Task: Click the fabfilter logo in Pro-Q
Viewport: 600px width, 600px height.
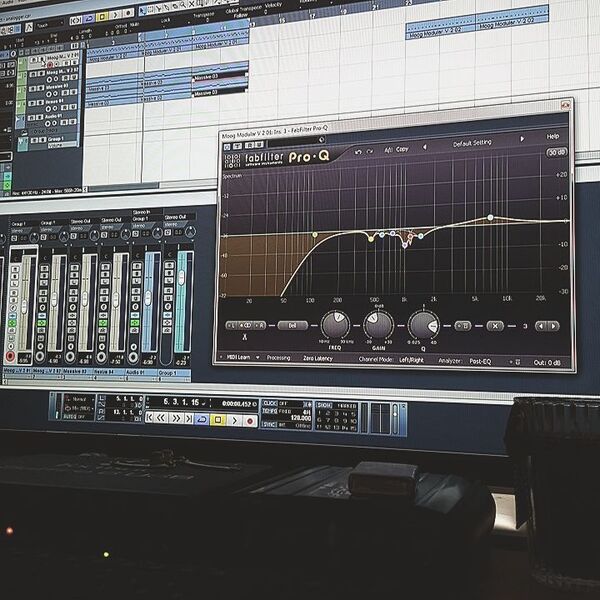Action: 264,158
